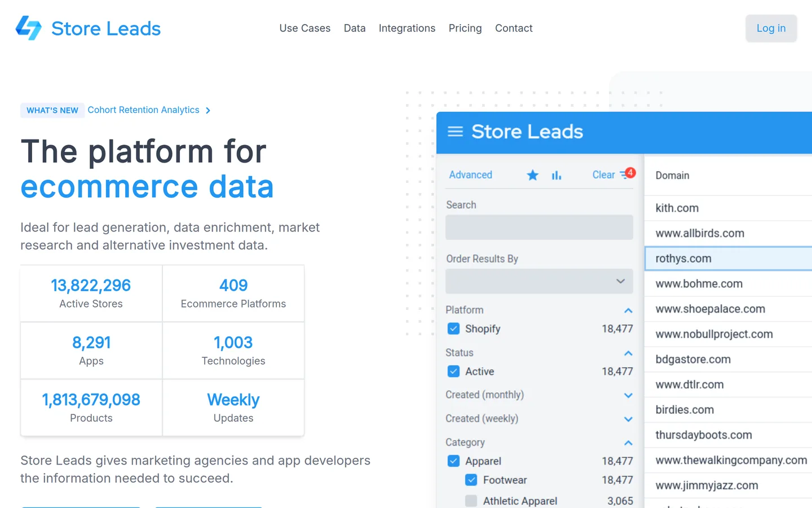This screenshot has height=508, width=812.
Task: Click the 13,822,296 Active Stores stat
Action: point(91,294)
